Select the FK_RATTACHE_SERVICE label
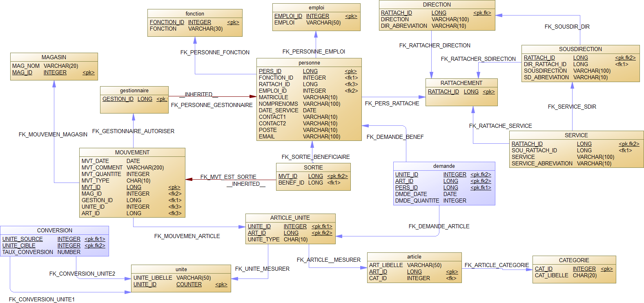 pos(501,126)
